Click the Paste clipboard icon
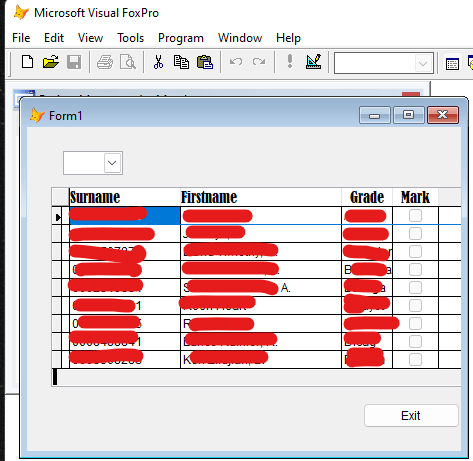Image resolution: width=473 pixels, height=461 pixels. pos(205,62)
